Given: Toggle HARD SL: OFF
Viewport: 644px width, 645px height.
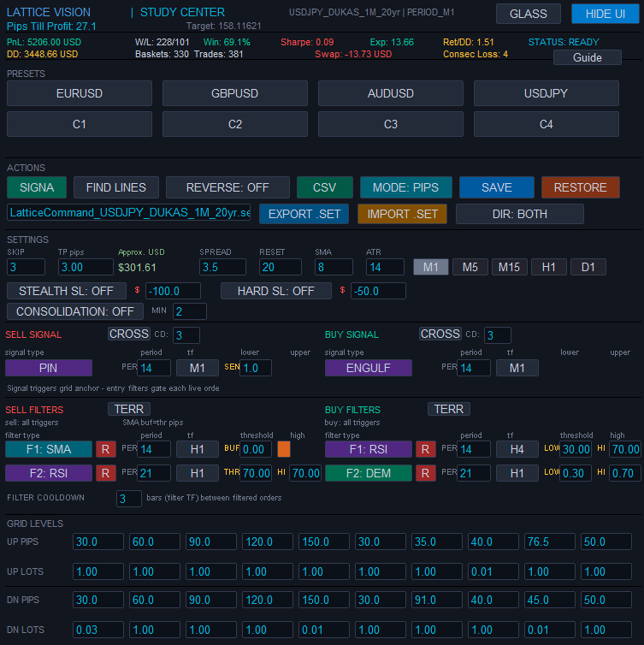Looking at the screenshot, I should click(276, 291).
